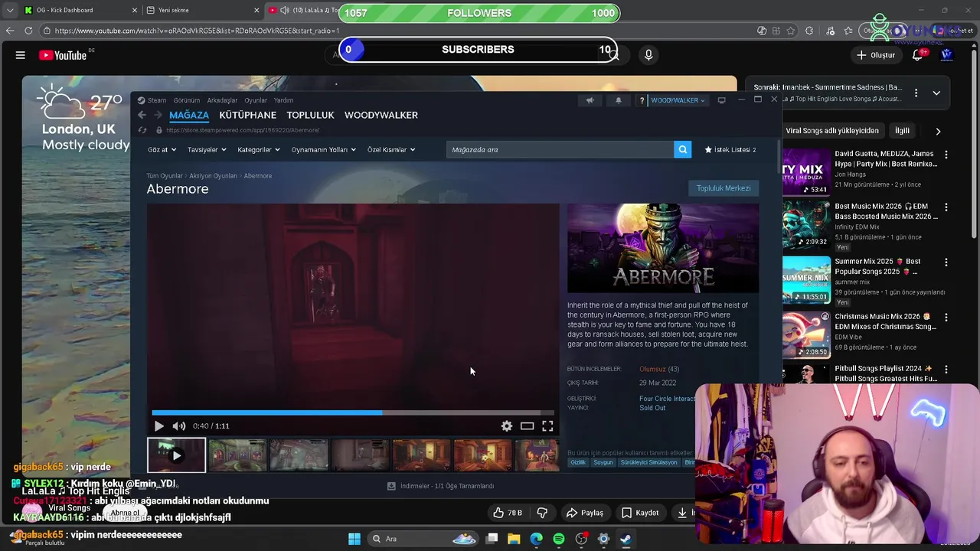Reload the Steam store page
The height and width of the screenshot is (551, 980).
pyautogui.click(x=142, y=130)
